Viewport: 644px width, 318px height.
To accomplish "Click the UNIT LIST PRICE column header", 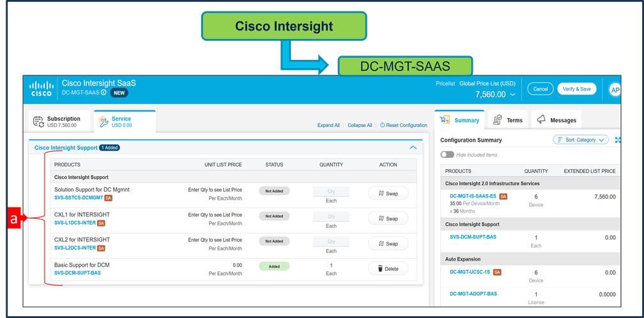I will 223,165.
